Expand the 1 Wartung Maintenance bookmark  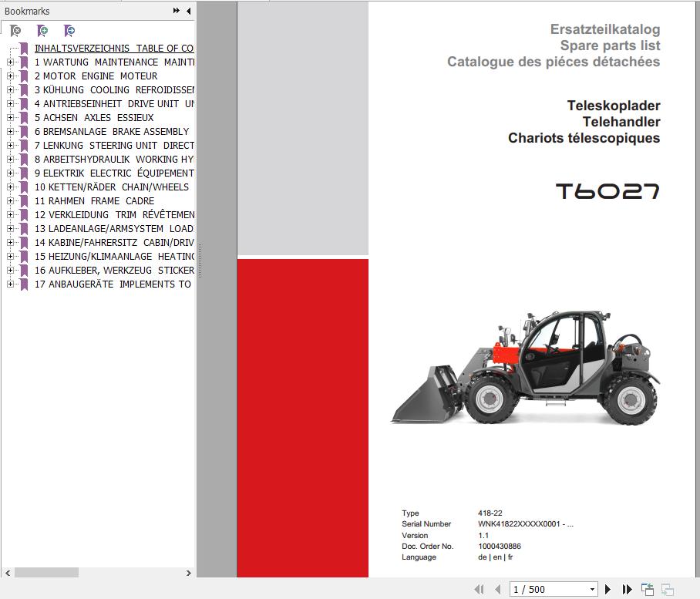(x=10, y=62)
